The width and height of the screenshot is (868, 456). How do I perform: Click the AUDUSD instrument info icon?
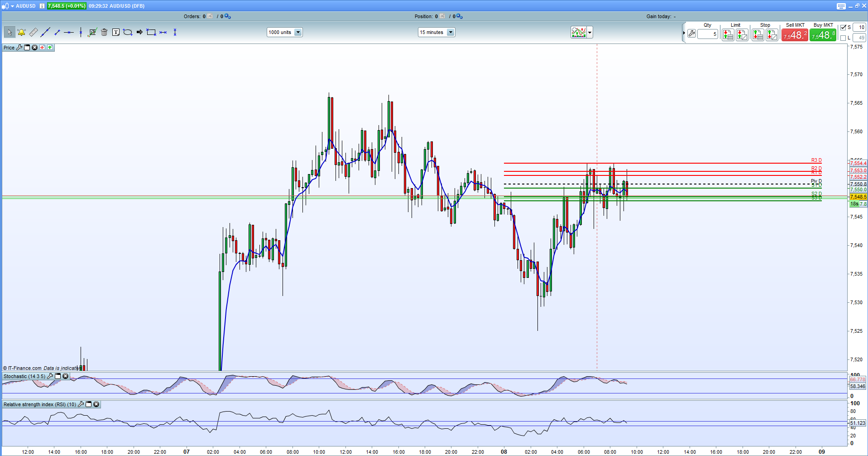[42, 6]
